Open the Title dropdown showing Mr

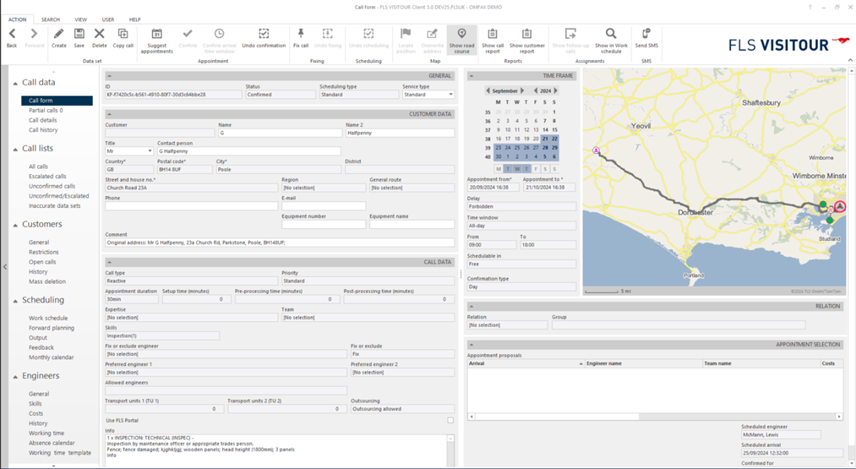pyautogui.click(x=129, y=150)
